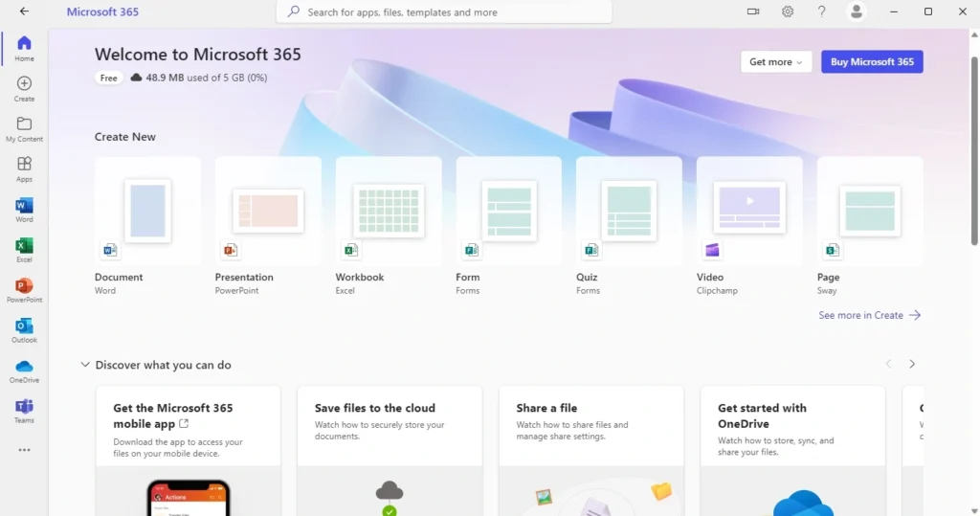
Task: Go back using the back arrow
Action: 24,11
